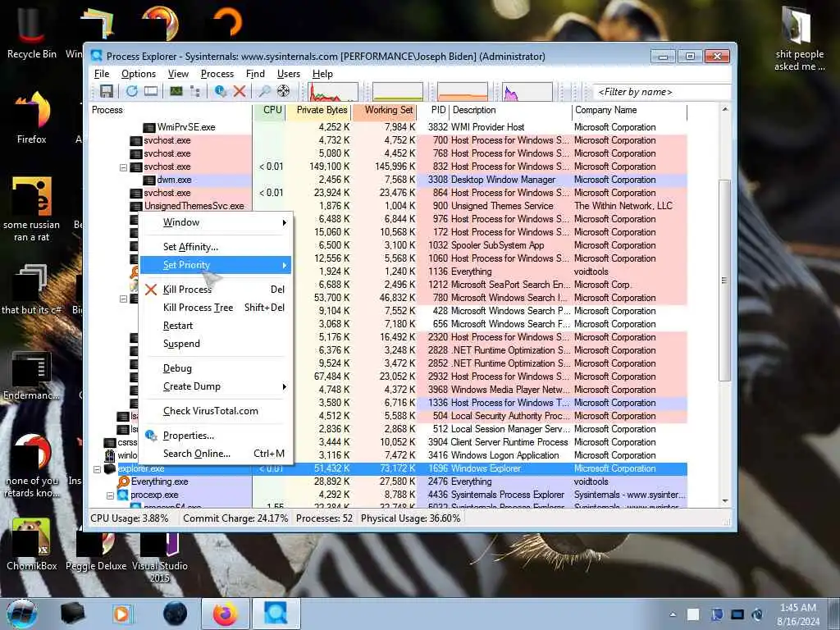Select Kill Process Tree in context menu

tap(216, 308)
